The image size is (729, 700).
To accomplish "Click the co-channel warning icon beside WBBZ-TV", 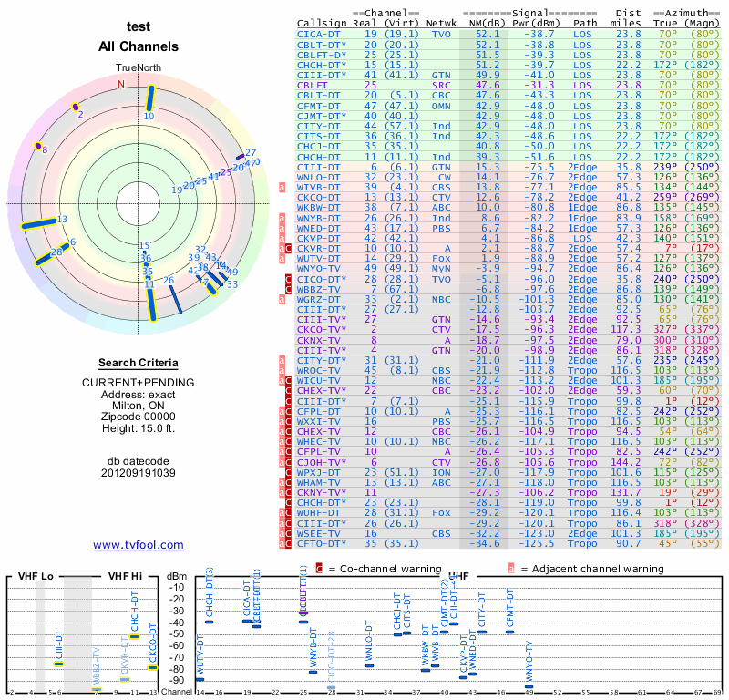I will coord(289,289).
